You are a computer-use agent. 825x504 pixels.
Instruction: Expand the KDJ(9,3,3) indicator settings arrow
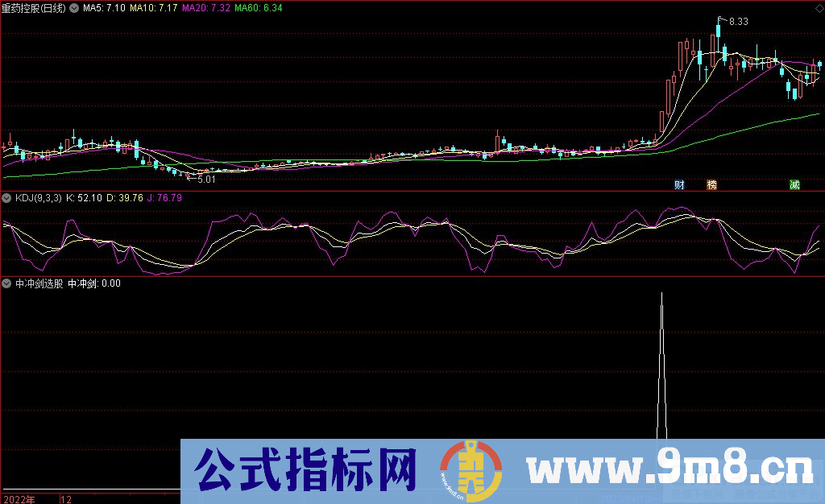click(6, 198)
